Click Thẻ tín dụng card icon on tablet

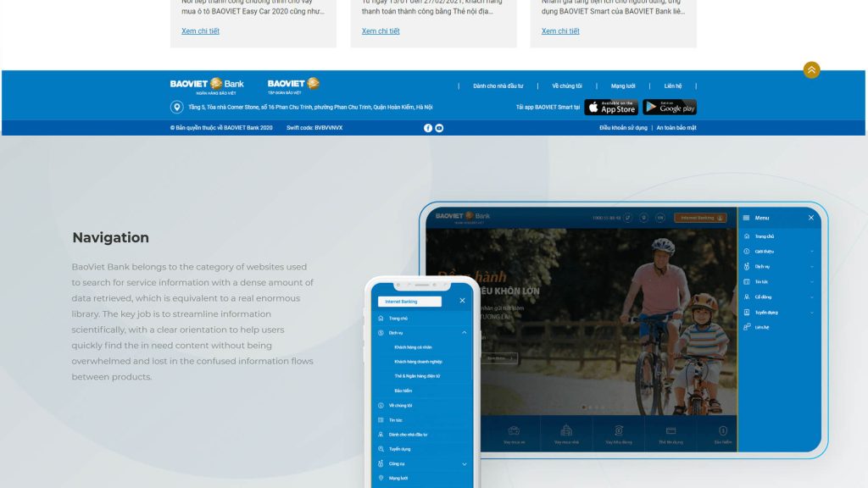pos(671,430)
